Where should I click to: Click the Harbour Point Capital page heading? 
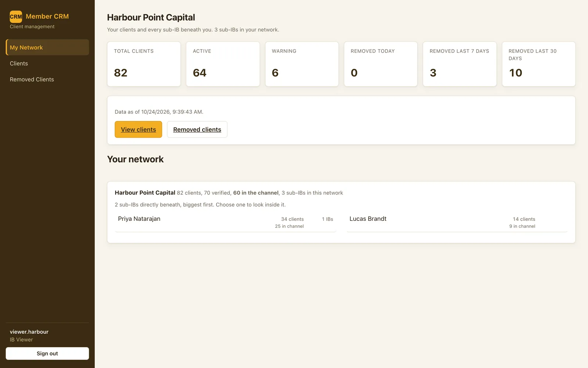pyautogui.click(x=151, y=17)
